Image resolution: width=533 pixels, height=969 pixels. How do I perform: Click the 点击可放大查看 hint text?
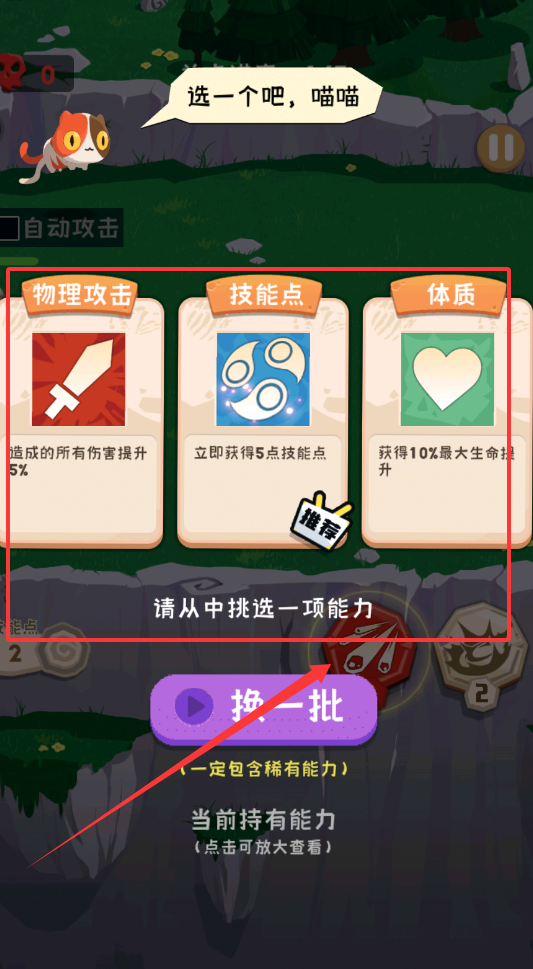coord(263,847)
